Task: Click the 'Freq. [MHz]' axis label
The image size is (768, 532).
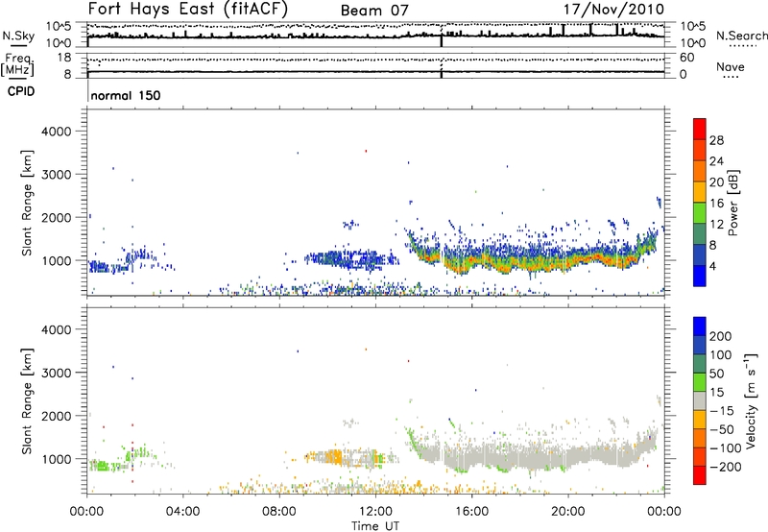Action: click(x=18, y=64)
